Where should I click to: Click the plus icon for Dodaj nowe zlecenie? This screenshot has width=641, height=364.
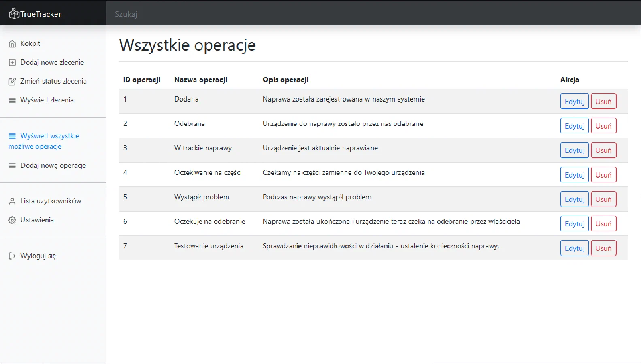coord(12,63)
